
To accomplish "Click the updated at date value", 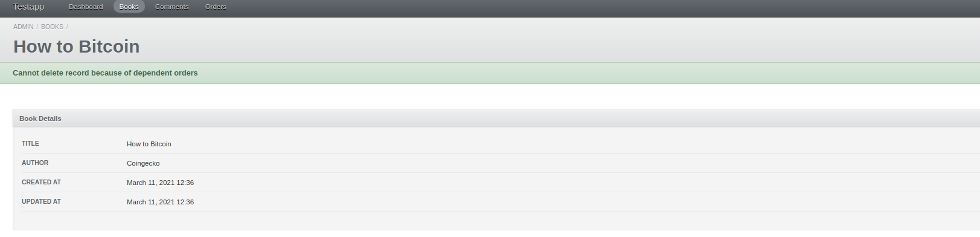I will (160, 202).
